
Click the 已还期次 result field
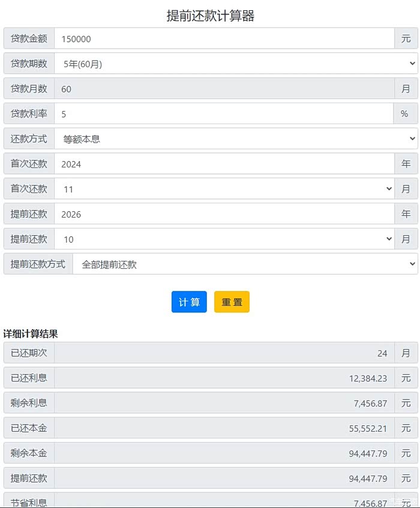click(x=224, y=353)
